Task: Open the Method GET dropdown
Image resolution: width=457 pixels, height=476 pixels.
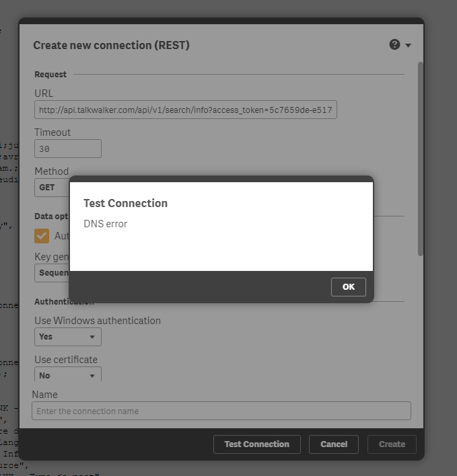Action: click(52, 188)
